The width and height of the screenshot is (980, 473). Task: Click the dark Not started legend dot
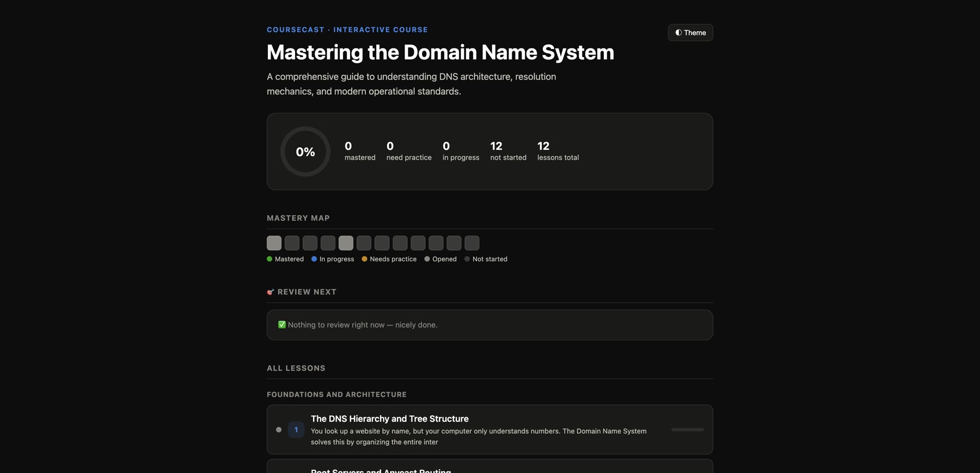(x=467, y=259)
